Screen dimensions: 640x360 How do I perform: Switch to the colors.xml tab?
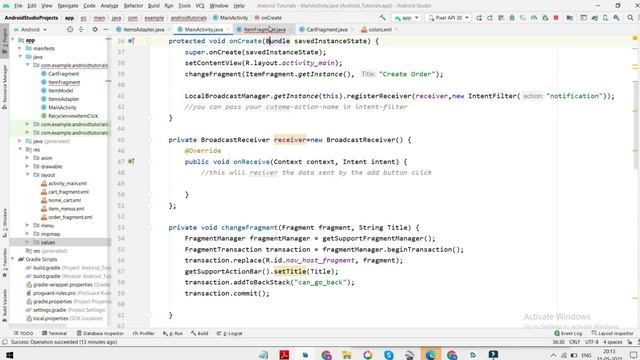(x=380, y=29)
